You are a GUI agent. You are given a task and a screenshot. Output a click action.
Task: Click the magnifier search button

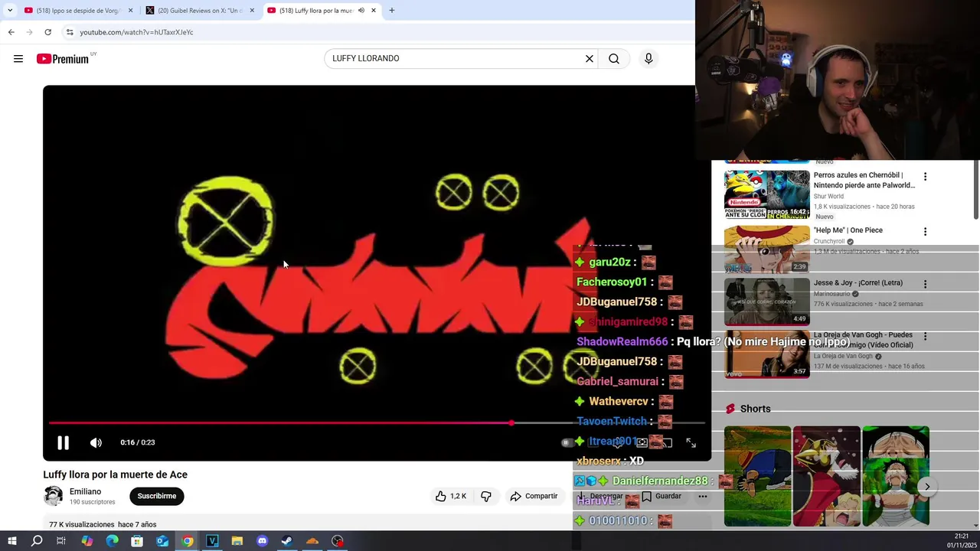614,59
